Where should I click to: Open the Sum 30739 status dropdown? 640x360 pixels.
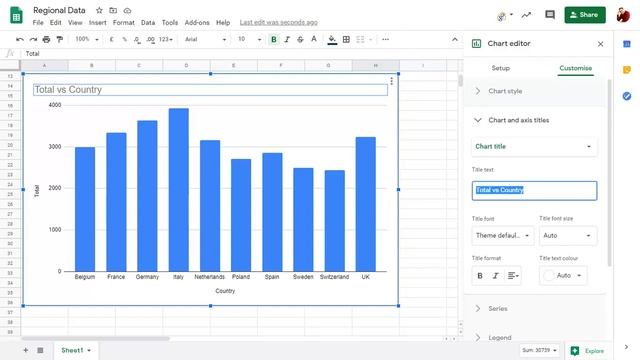[539, 350]
